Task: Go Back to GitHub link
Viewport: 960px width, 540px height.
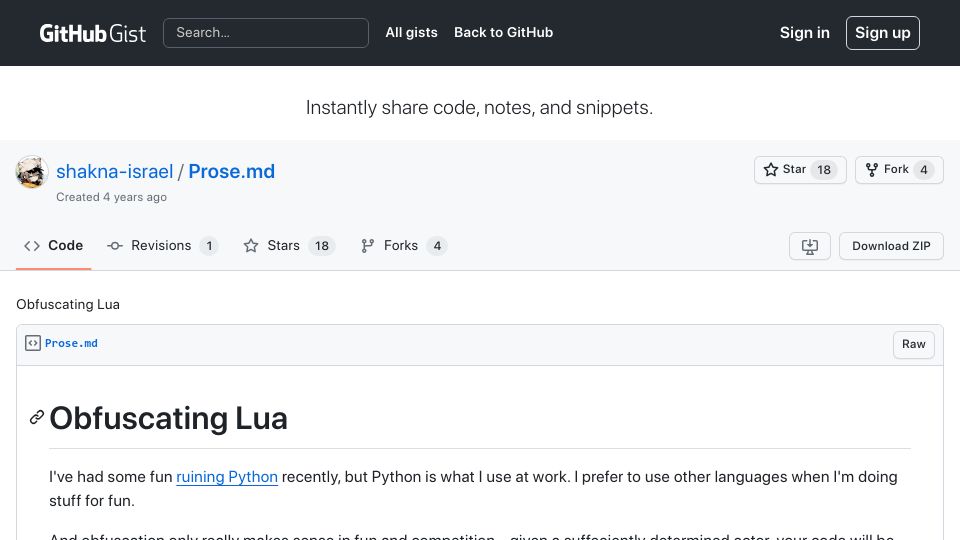Action: 503,32
